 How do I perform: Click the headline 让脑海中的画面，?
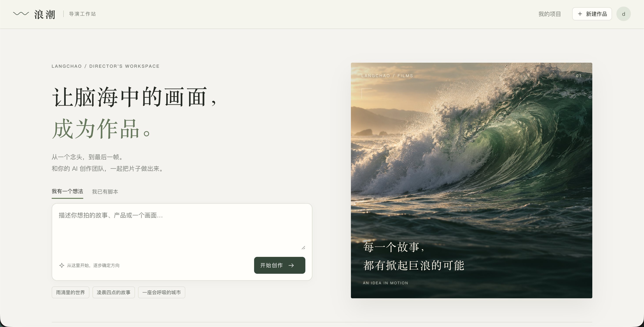point(134,97)
